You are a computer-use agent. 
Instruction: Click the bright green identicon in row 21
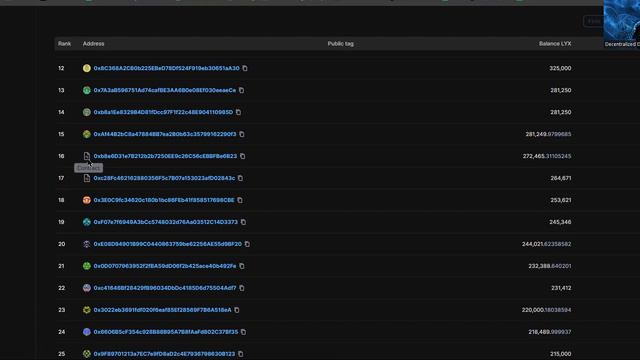click(87, 266)
